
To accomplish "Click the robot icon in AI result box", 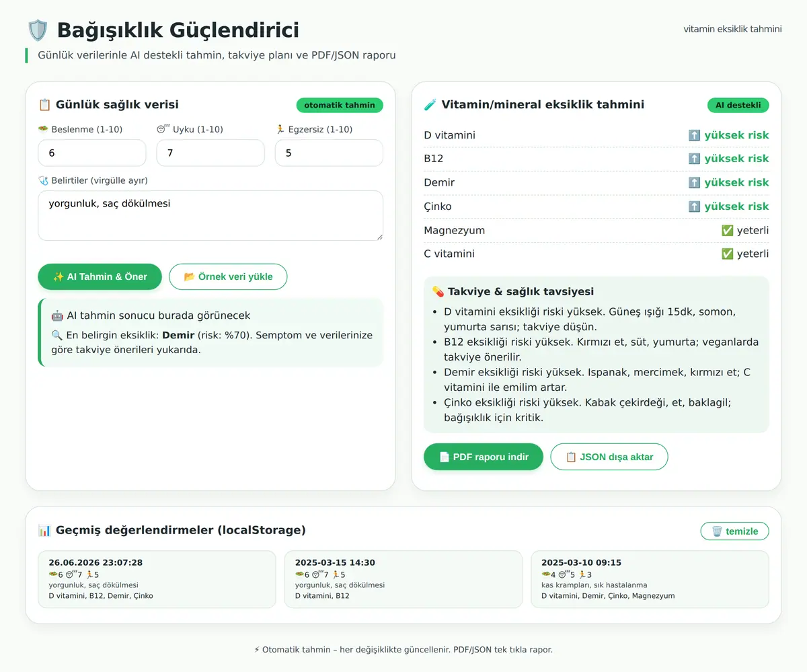I will [x=58, y=315].
